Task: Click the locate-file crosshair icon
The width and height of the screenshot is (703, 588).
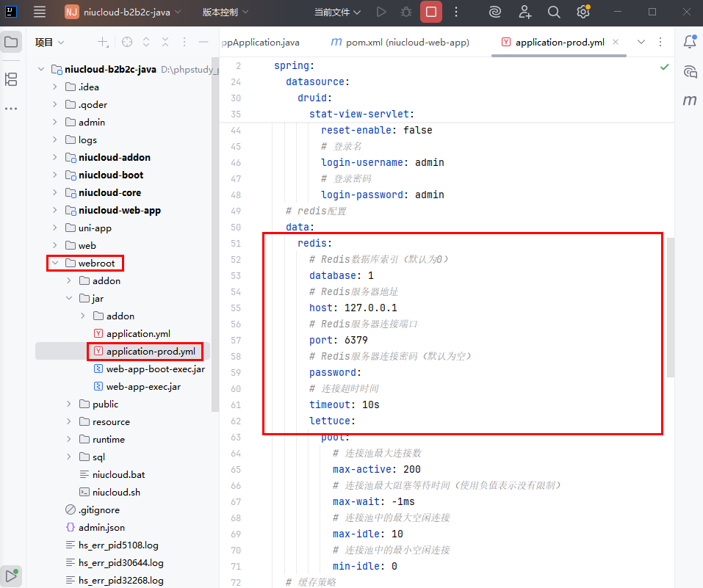Action: tap(127, 43)
